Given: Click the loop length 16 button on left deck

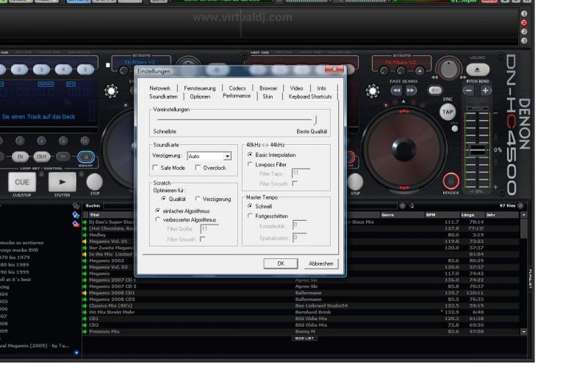Looking at the screenshot, I should tap(85, 141).
